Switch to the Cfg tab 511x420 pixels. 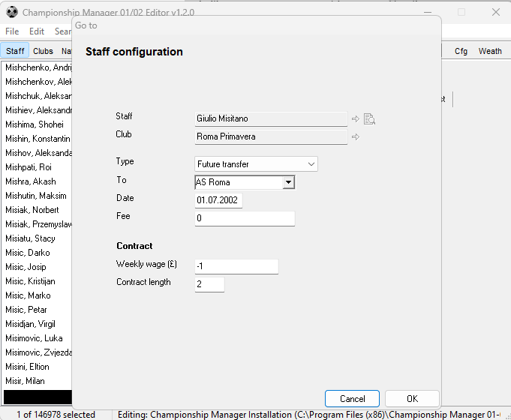pyautogui.click(x=461, y=51)
